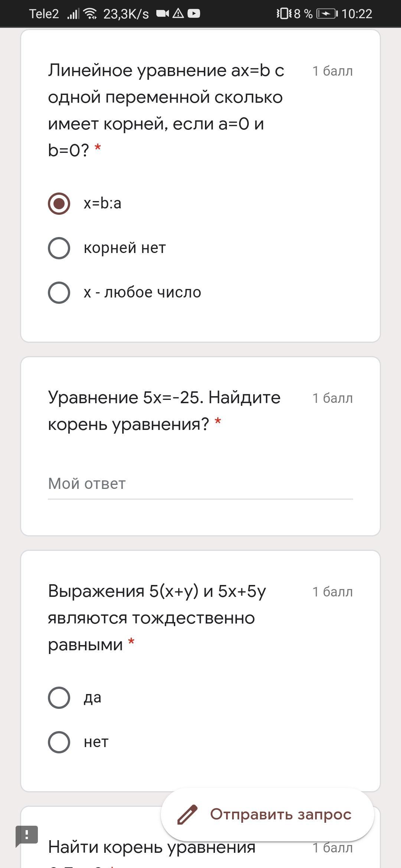
Task: Tap the YouTube notification icon
Action: 194,14
